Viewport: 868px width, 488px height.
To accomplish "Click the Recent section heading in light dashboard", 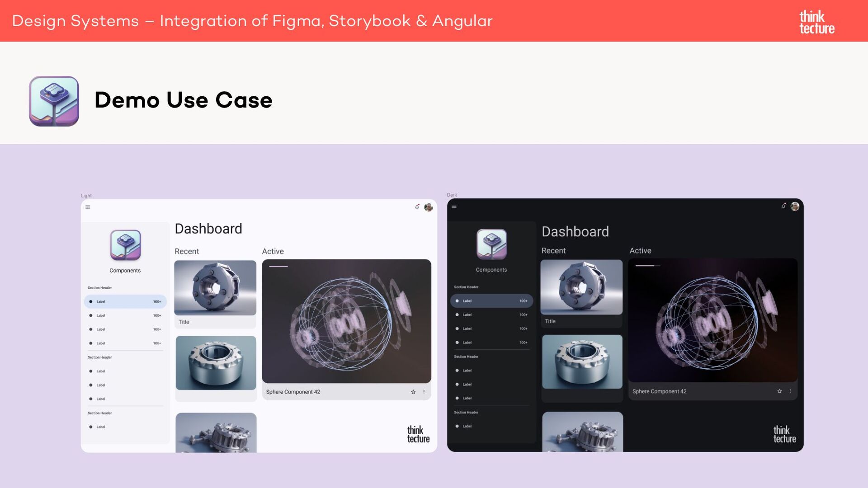I will (187, 251).
